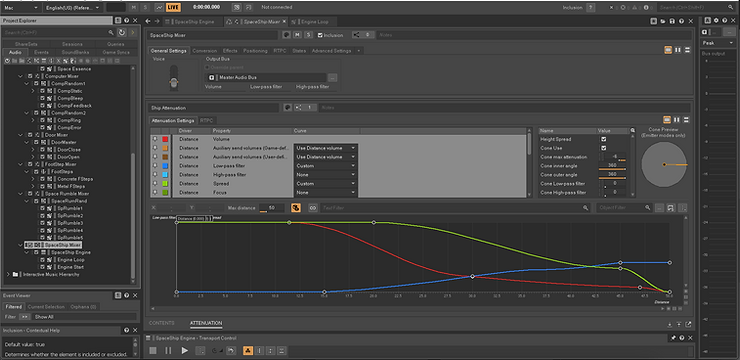Toggle the Height Spread checkbox
The height and width of the screenshot is (360, 740).
(603, 139)
